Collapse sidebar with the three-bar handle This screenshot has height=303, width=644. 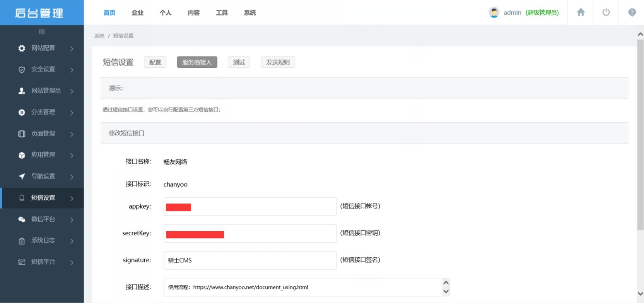[42, 32]
